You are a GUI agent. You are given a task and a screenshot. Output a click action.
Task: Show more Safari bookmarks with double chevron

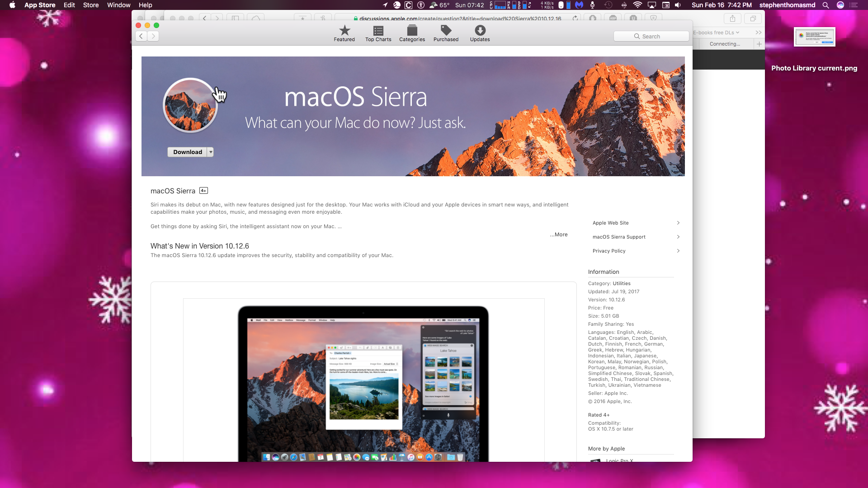coord(758,33)
